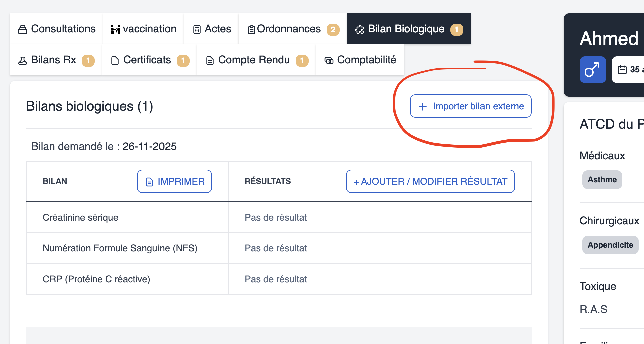
Task: Select the Bilan Biologique tab
Action: (x=406, y=29)
